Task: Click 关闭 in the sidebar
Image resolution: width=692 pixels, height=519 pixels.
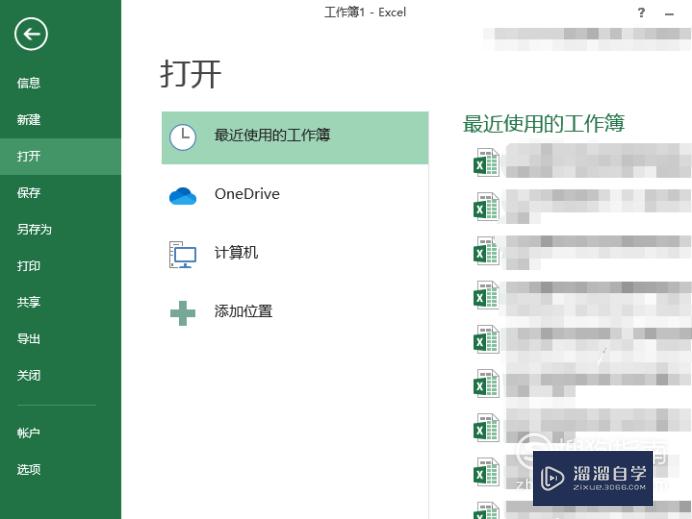Action: (x=29, y=376)
